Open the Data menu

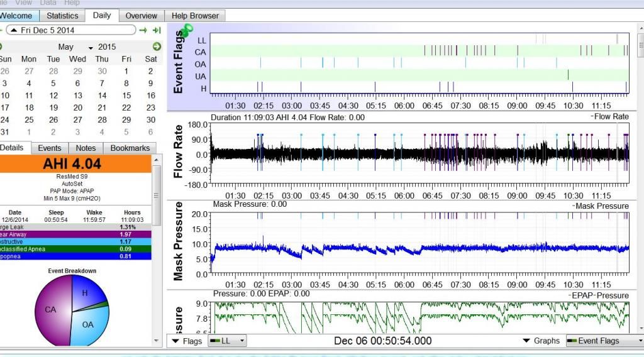click(48, 3)
